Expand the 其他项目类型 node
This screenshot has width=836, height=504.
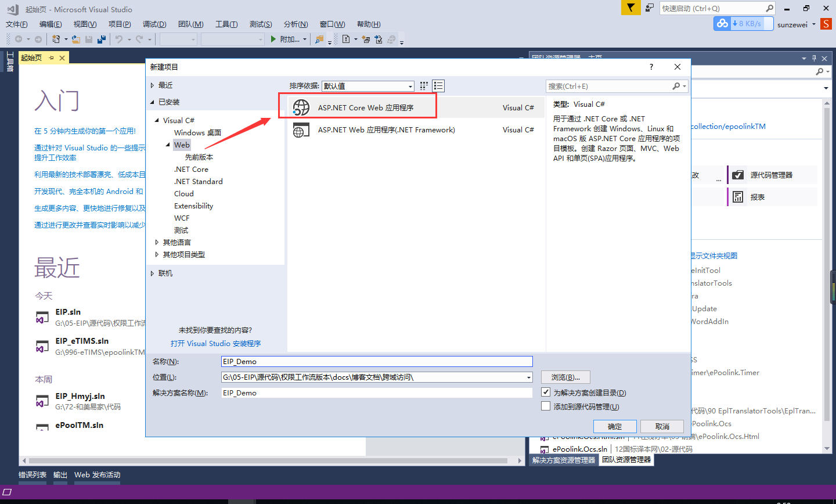click(x=157, y=254)
